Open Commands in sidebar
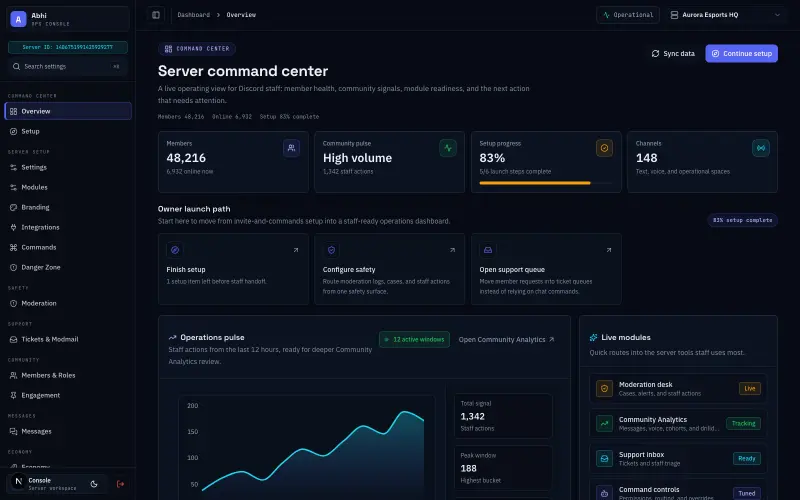Image resolution: width=800 pixels, height=500 pixels. point(68,247)
